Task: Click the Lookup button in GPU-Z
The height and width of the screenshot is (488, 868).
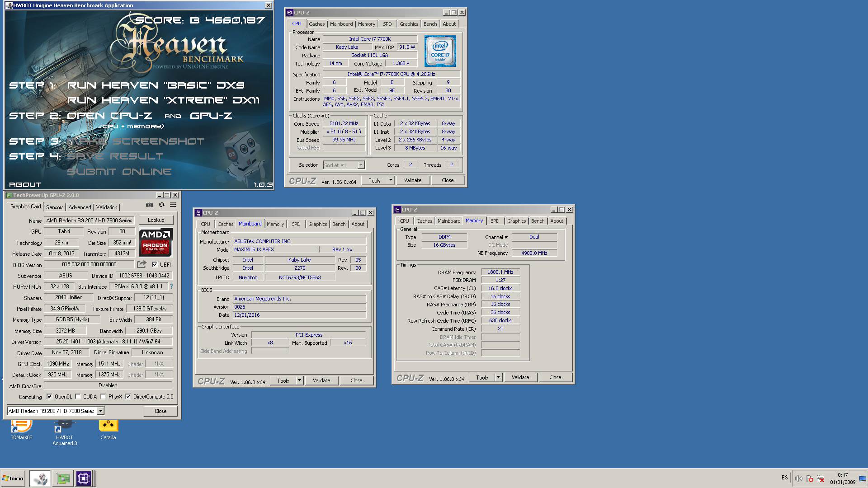Action: pos(156,220)
